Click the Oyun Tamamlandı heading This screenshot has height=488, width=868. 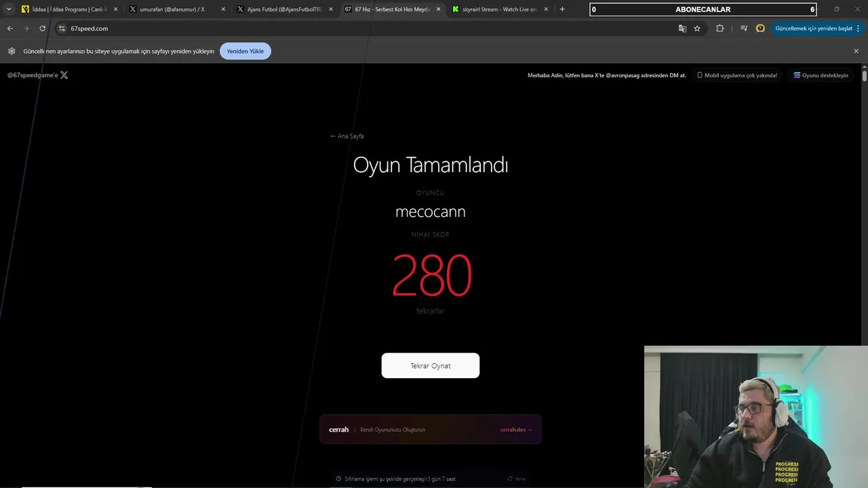point(431,165)
